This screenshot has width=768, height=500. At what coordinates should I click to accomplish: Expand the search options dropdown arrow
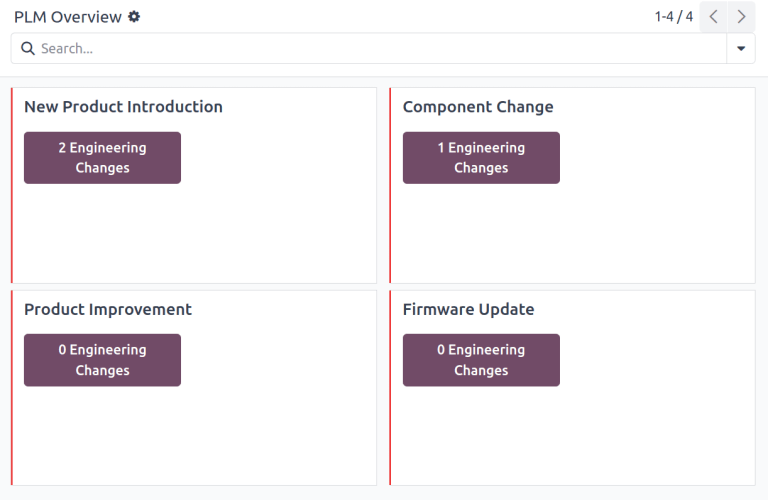tap(741, 48)
